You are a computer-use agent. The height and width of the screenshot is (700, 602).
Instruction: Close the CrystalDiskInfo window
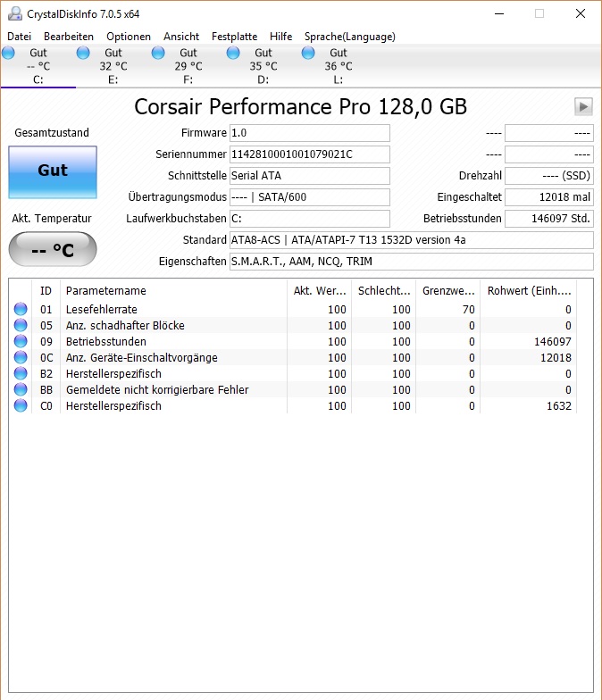click(x=581, y=14)
